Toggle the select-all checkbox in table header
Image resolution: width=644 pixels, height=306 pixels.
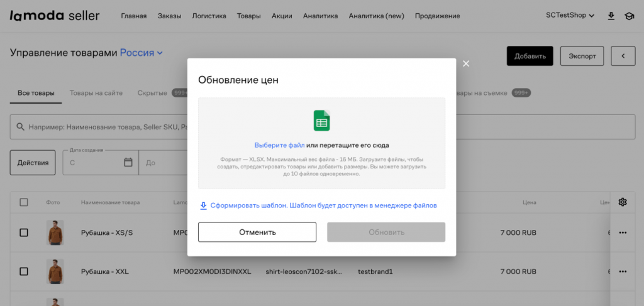[24, 202]
